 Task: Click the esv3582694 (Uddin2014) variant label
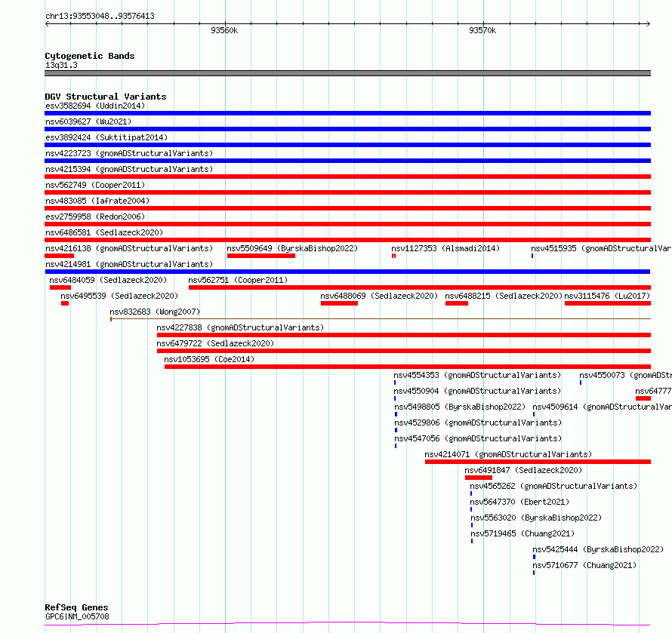95,106
